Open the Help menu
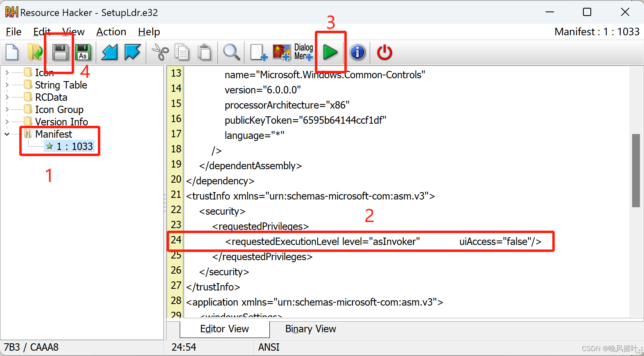This screenshot has width=644, height=356. point(149,32)
